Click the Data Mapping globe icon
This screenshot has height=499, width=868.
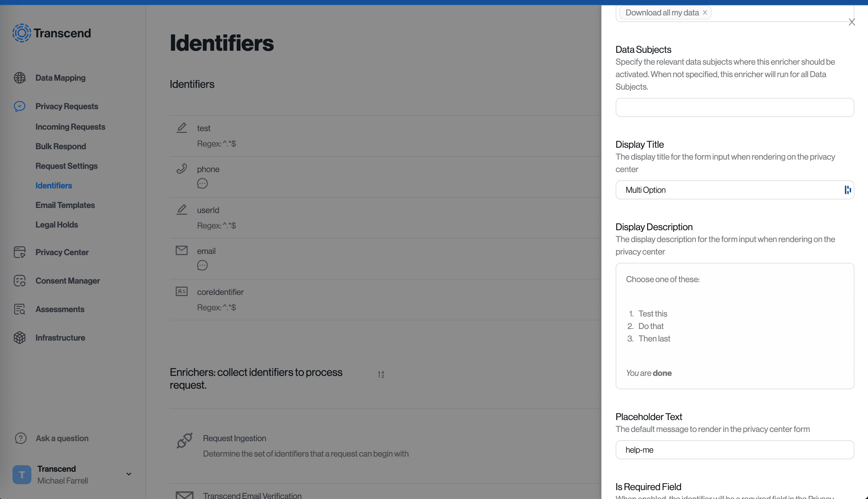click(x=20, y=78)
